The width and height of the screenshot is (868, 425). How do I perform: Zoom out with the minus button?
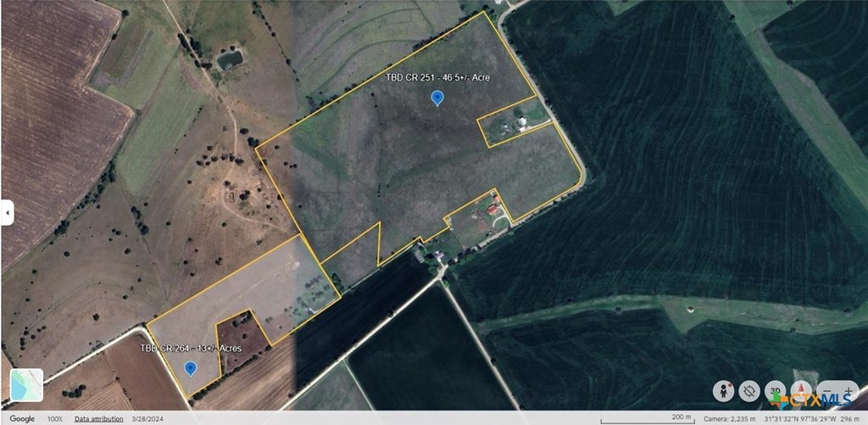[828, 391]
